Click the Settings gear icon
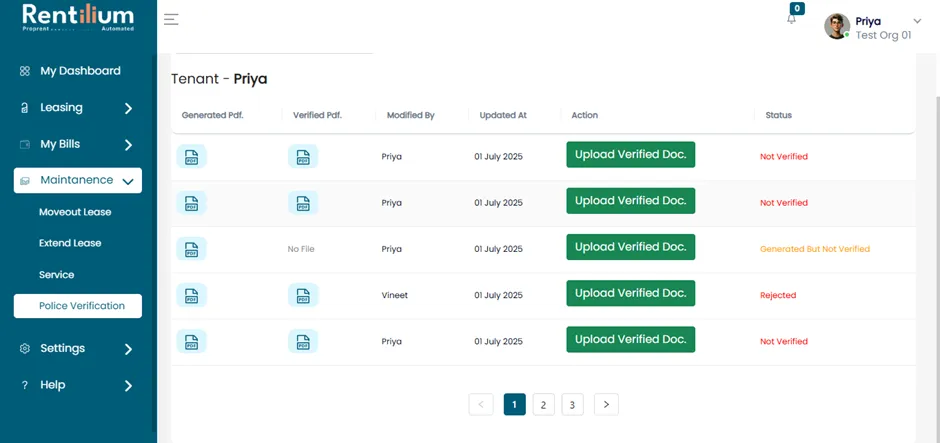The image size is (940, 443). coord(25,348)
